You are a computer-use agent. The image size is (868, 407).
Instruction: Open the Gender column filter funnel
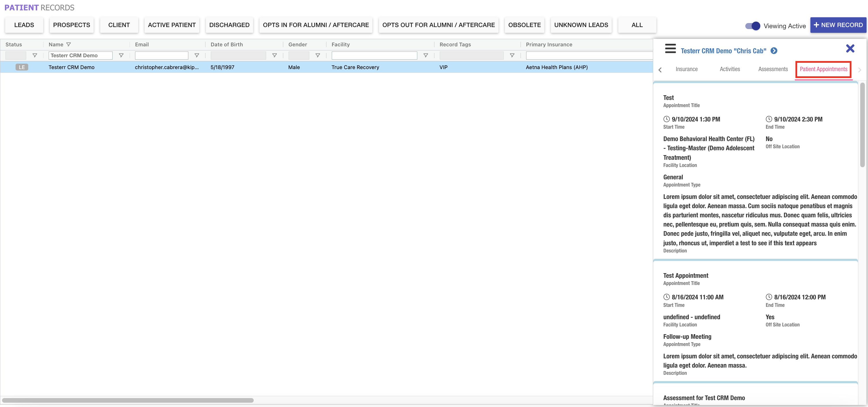pyautogui.click(x=317, y=56)
